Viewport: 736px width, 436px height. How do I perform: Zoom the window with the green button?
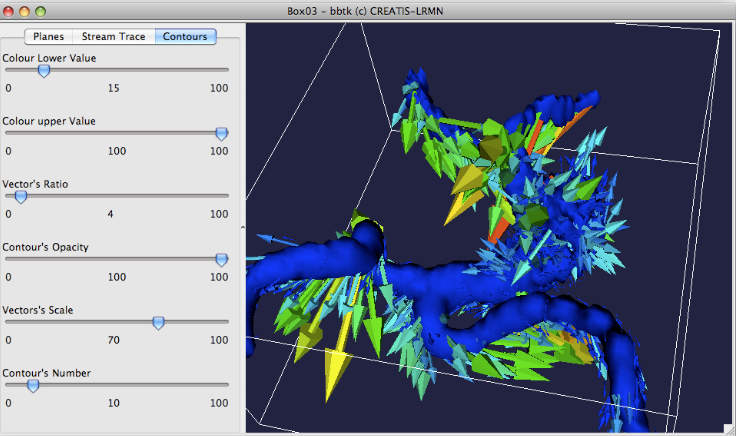pyautogui.click(x=42, y=10)
